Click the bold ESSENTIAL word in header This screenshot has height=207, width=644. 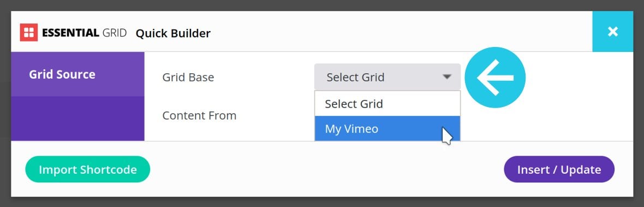tap(70, 33)
